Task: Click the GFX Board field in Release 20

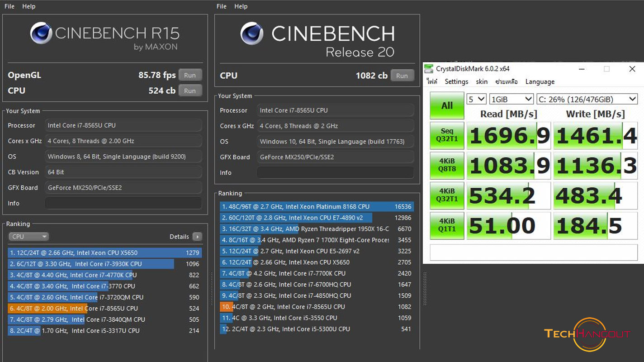Action: pyautogui.click(x=335, y=157)
